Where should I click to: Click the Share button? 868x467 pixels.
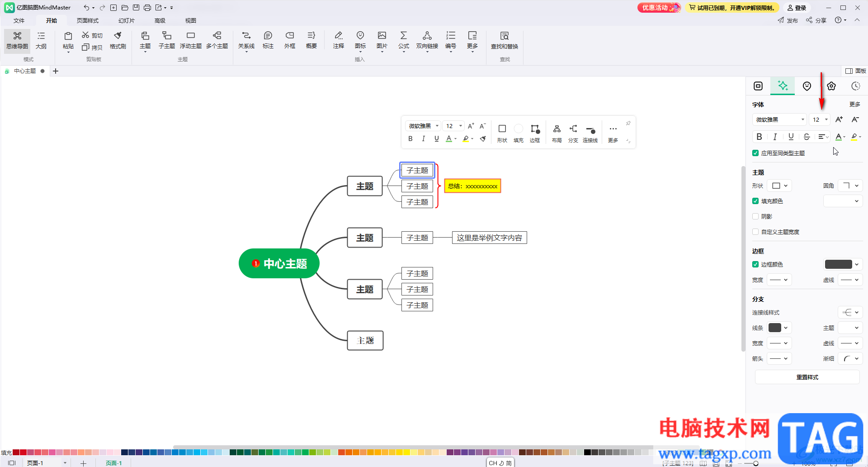[x=816, y=20]
